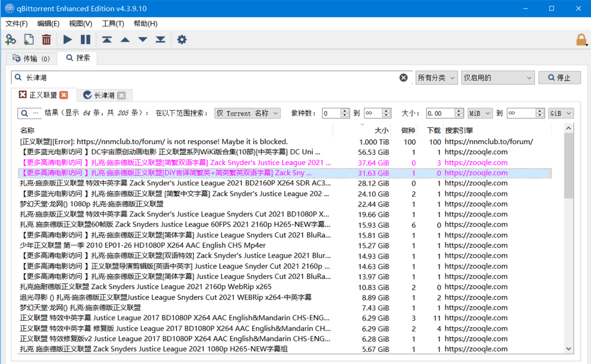This screenshot has width=591, height=364.
Task: Move to bottom of queue icon
Action: click(161, 39)
